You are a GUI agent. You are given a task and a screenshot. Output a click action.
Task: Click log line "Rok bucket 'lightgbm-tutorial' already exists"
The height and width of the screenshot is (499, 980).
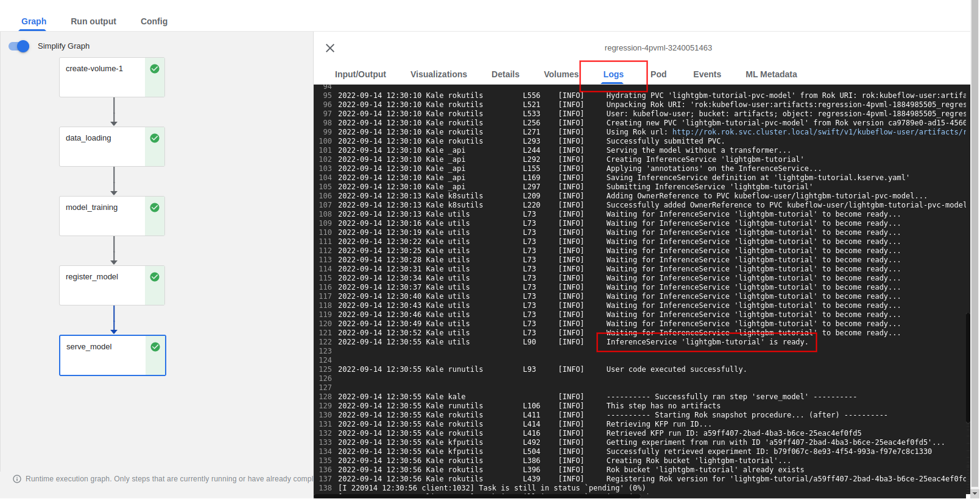(x=705, y=470)
